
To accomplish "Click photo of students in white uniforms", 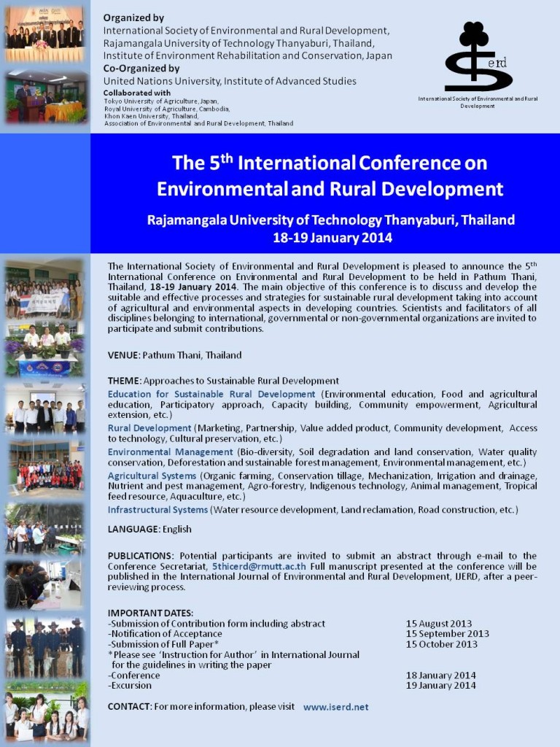I will click(x=46, y=712).
